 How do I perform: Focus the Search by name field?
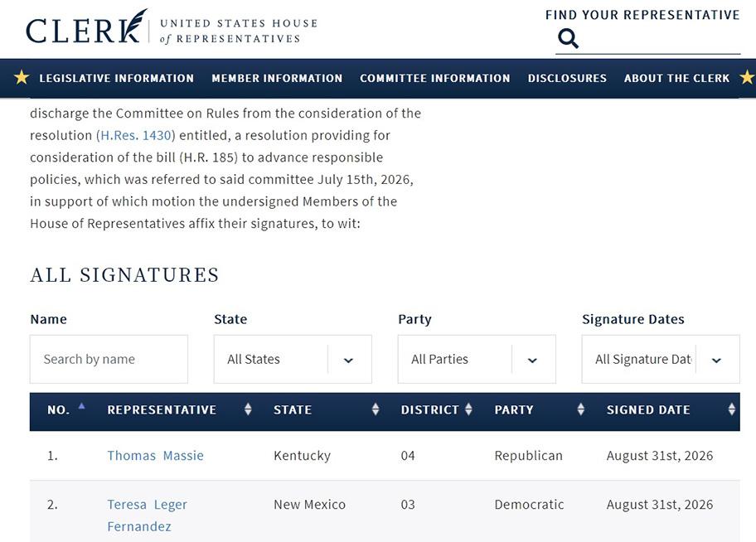[x=109, y=359]
